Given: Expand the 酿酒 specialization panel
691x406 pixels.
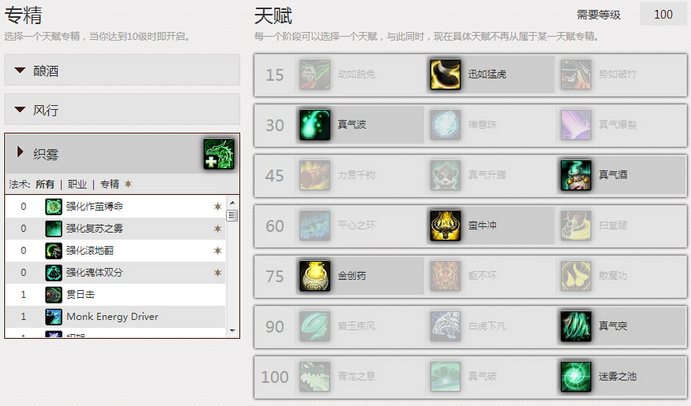Looking at the screenshot, I should point(122,70).
